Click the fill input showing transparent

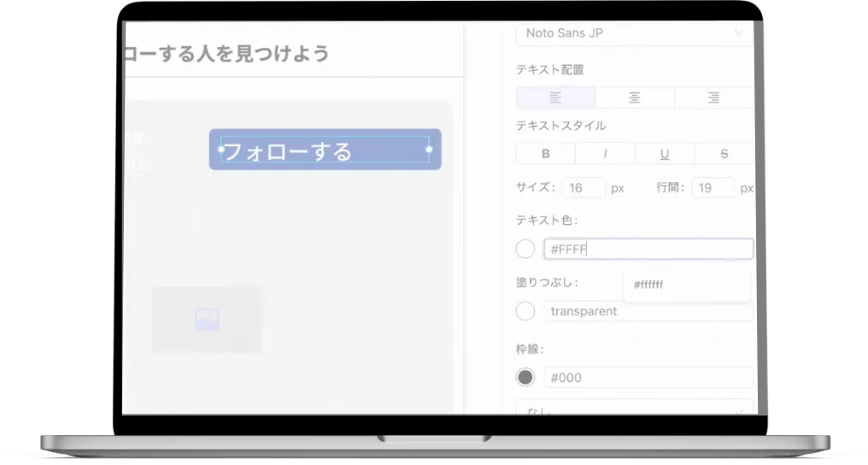pos(648,311)
